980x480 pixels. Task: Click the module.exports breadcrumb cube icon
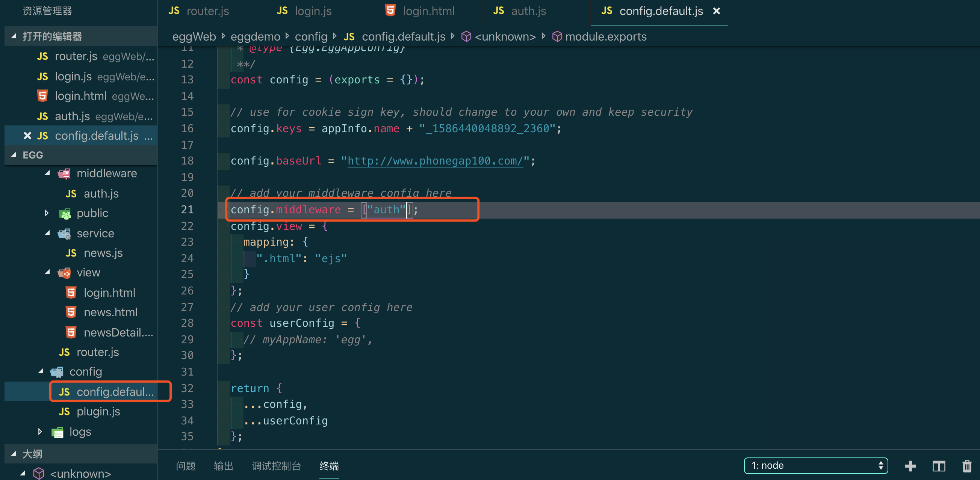click(557, 36)
